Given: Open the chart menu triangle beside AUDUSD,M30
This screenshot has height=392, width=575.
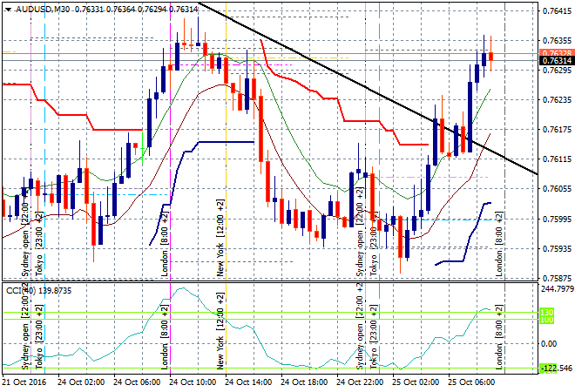Looking at the screenshot, I should (x=8, y=10).
